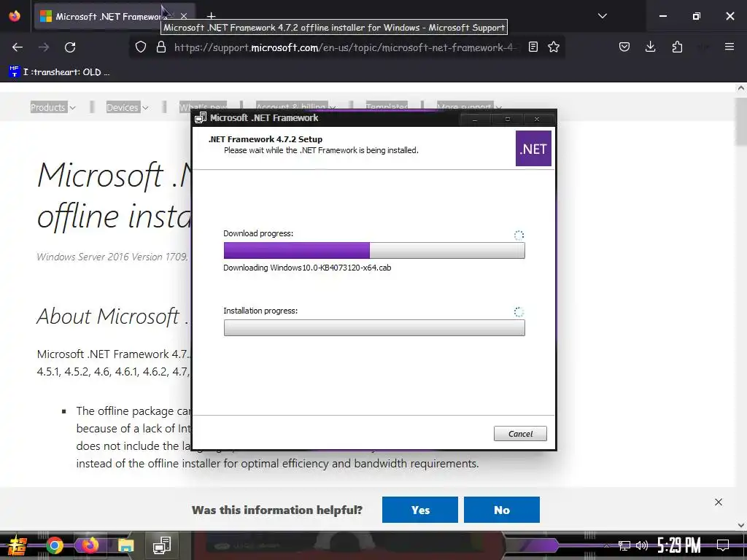The width and height of the screenshot is (747, 560).
Task: Expand the Devices dropdown menu
Action: tap(127, 108)
